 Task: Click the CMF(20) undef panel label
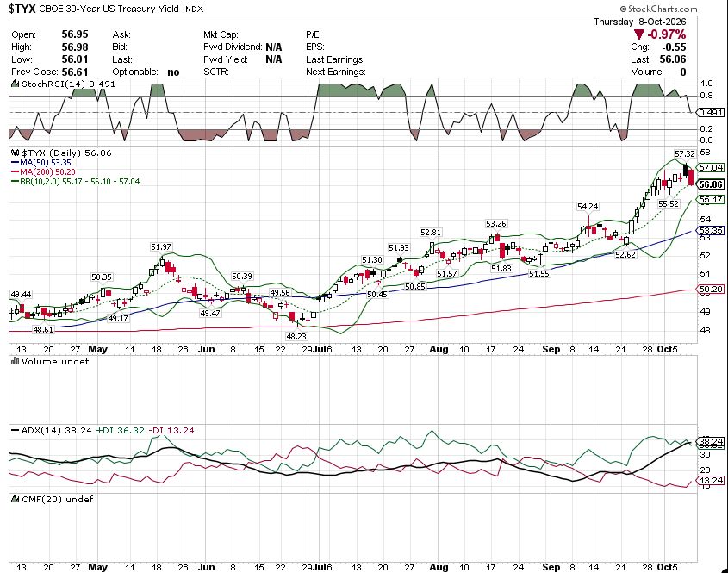(x=57, y=499)
